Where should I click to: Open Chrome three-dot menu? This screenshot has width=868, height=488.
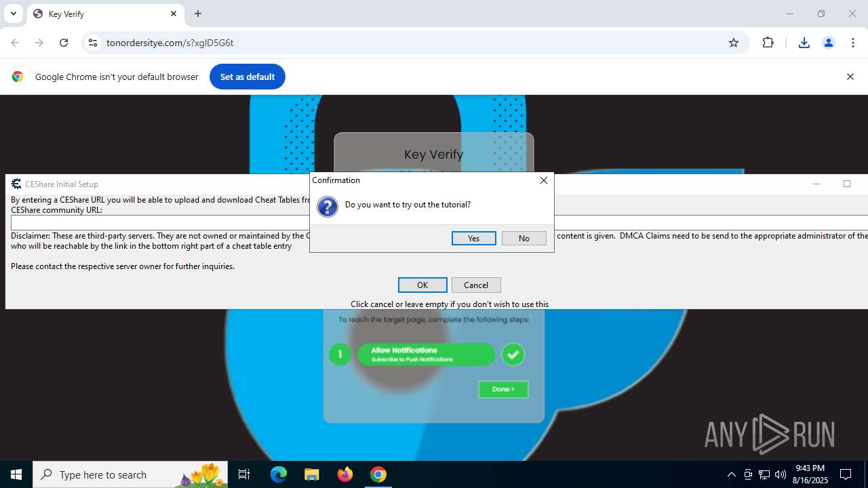pos(852,43)
